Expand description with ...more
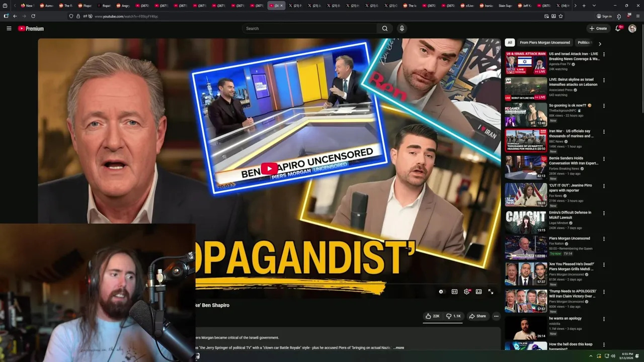 [398, 347]
